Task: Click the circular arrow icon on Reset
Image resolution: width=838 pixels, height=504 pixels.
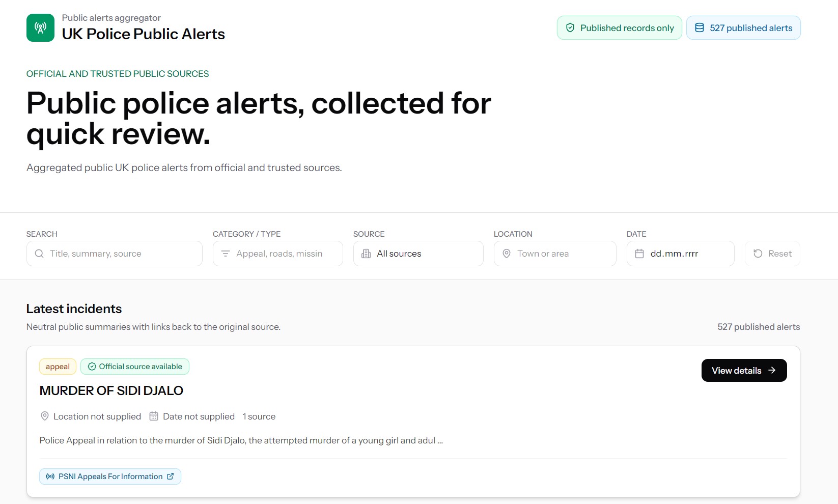Action: 758,254
